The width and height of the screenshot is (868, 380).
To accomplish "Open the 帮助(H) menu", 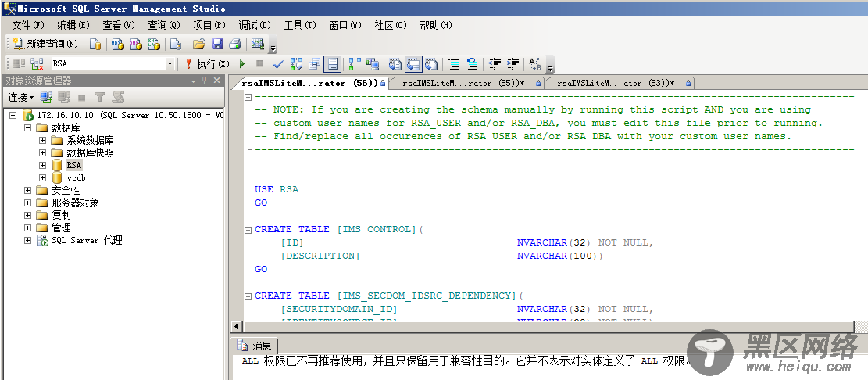I will tap(436, 26).
